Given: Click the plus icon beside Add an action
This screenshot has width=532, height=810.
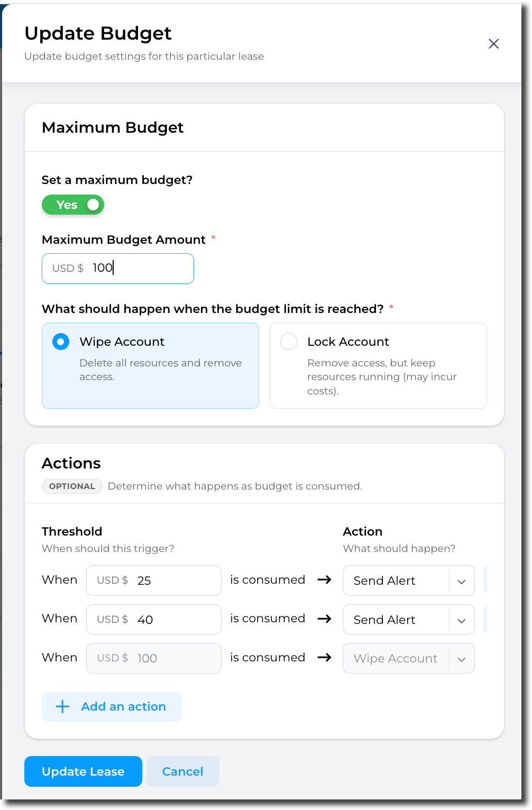Looking at the screenshot, I should [62, 706].
